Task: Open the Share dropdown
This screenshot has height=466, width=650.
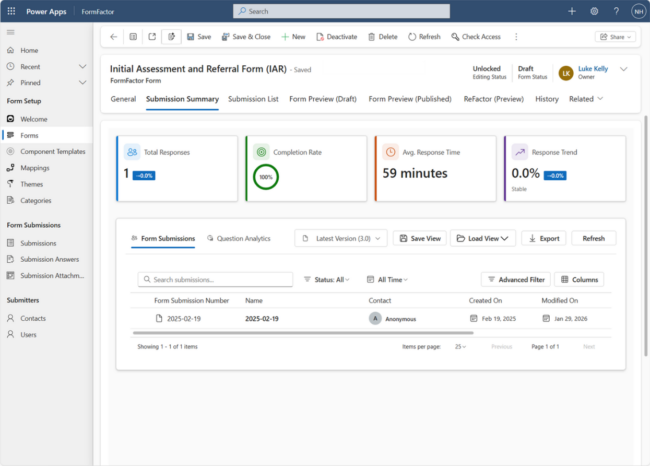Action: click(x=615, y=37)
